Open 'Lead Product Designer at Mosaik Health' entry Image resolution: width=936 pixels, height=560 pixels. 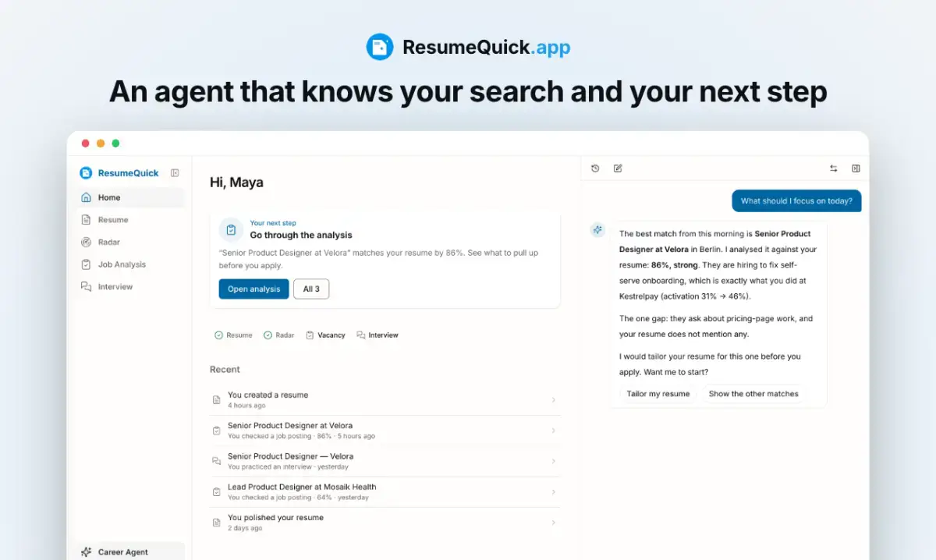tap(385, 492)
